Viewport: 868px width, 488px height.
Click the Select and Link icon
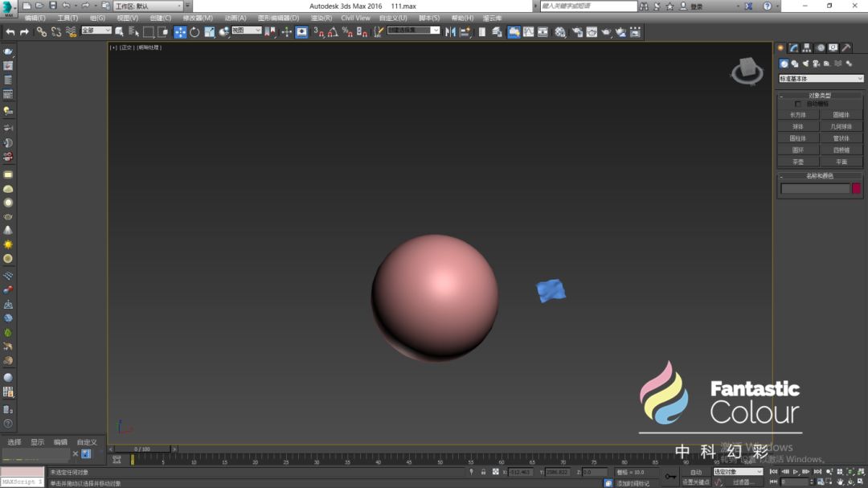click(x=42, y=32)
